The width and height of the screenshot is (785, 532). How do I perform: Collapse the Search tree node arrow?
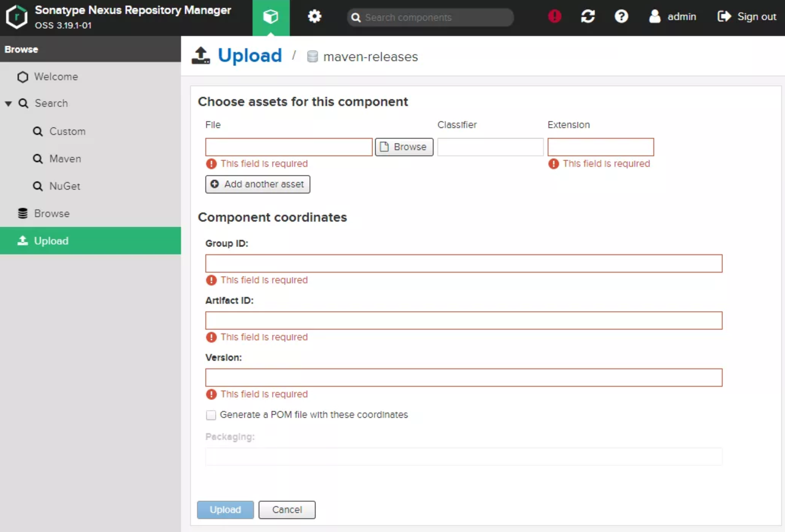tap(9, 103)
